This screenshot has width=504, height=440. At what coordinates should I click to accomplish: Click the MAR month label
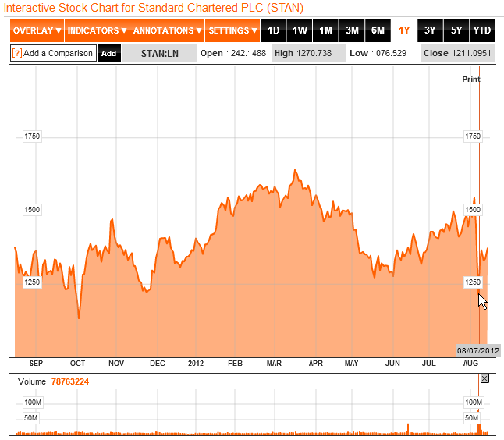coord(274,364)
